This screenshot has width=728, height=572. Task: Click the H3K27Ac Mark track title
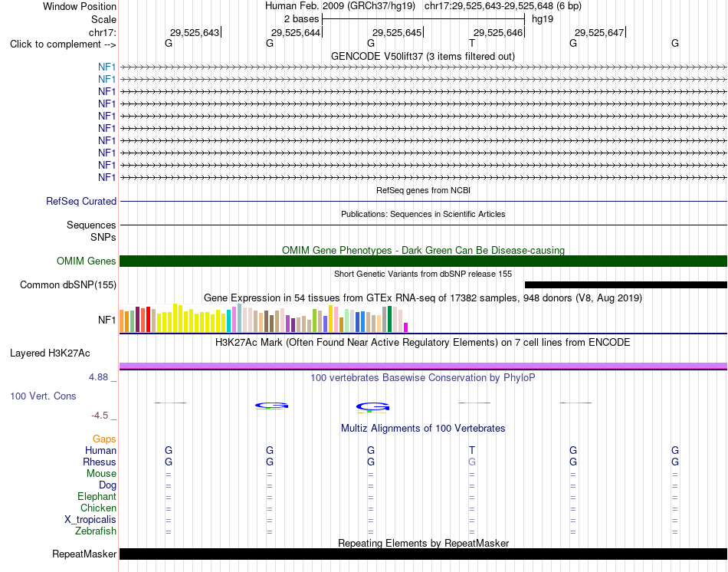pyautogui.click(x=423, y=343)
